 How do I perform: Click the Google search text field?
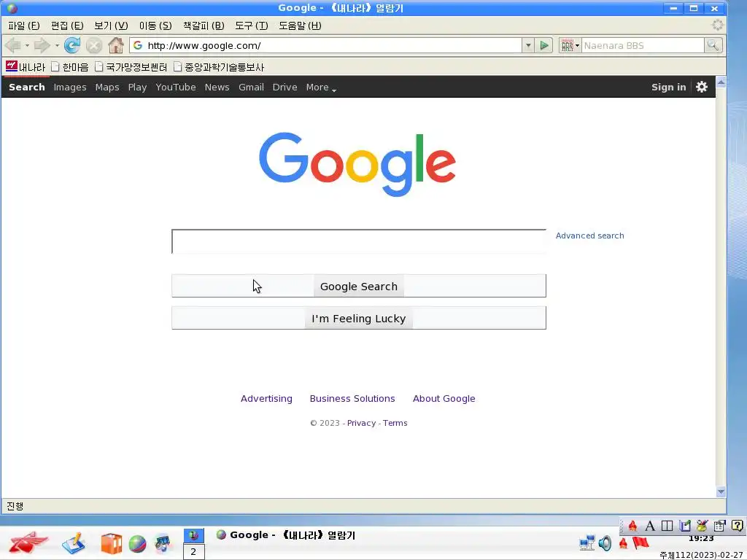pos(359,241)
